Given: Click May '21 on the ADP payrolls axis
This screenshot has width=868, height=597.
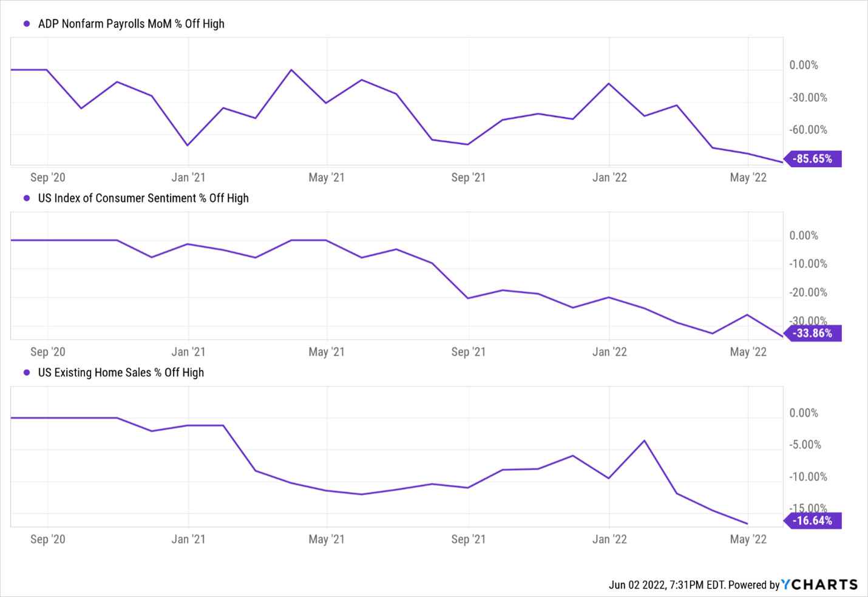Looking at the screenshot, I should tap(327, 178).
